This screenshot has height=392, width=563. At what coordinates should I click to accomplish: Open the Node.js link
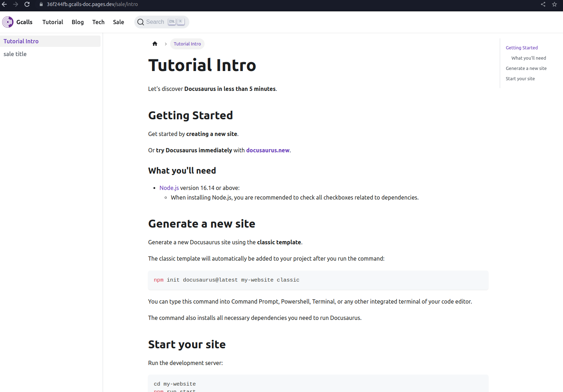pyautogui.click(x=169, y=188)
